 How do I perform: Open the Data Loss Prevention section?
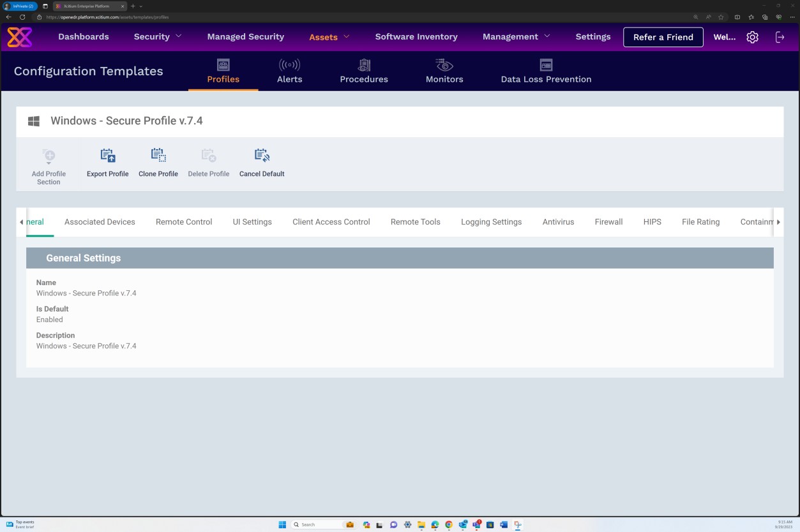(546, 70)
